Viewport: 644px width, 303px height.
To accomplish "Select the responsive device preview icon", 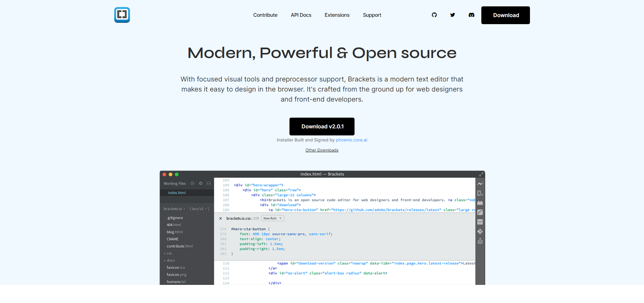I will (480, 193).
